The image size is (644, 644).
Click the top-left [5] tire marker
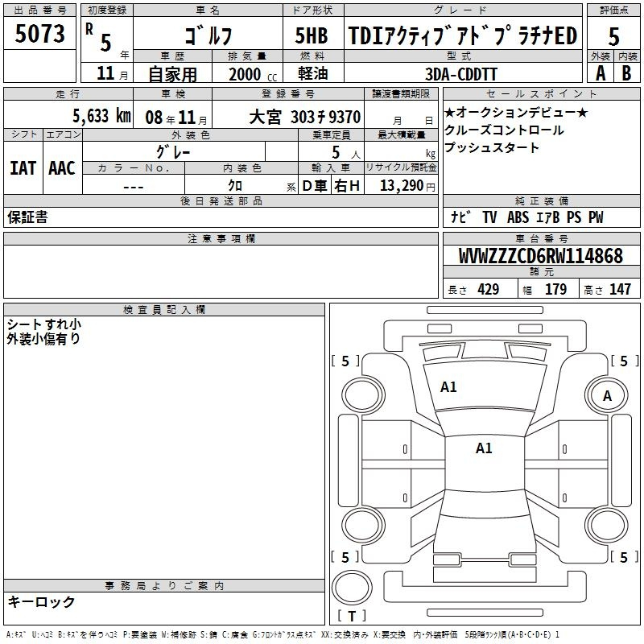point(346,361)
